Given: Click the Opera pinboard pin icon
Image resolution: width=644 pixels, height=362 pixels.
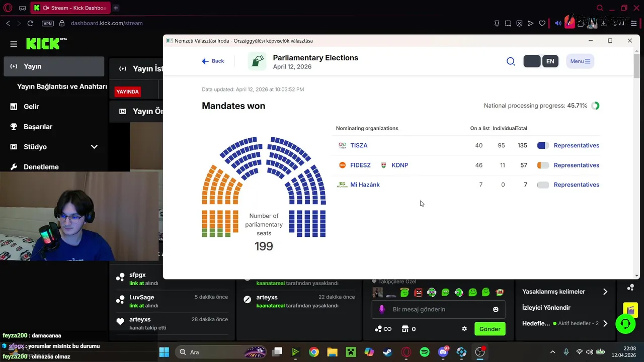Looking at the screenshot, I should 497,23.
